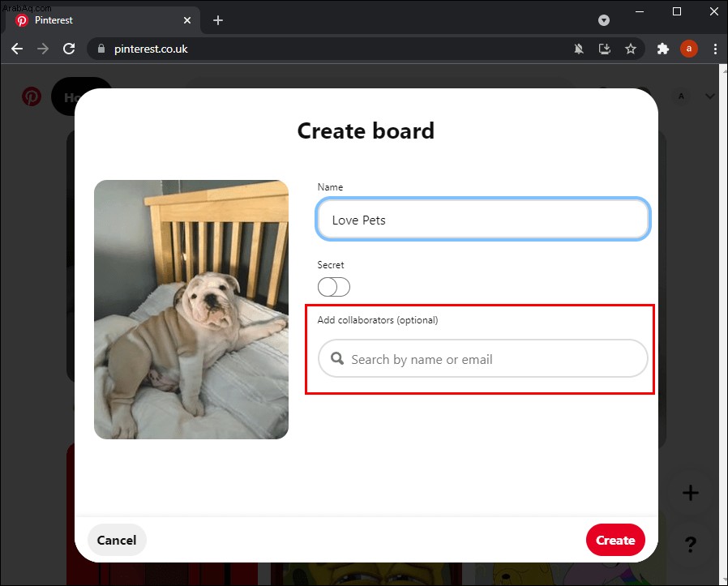Click the browser forward arrow
Image resolution: width=728 pixels, height=586 pixels.
[43, 49]
